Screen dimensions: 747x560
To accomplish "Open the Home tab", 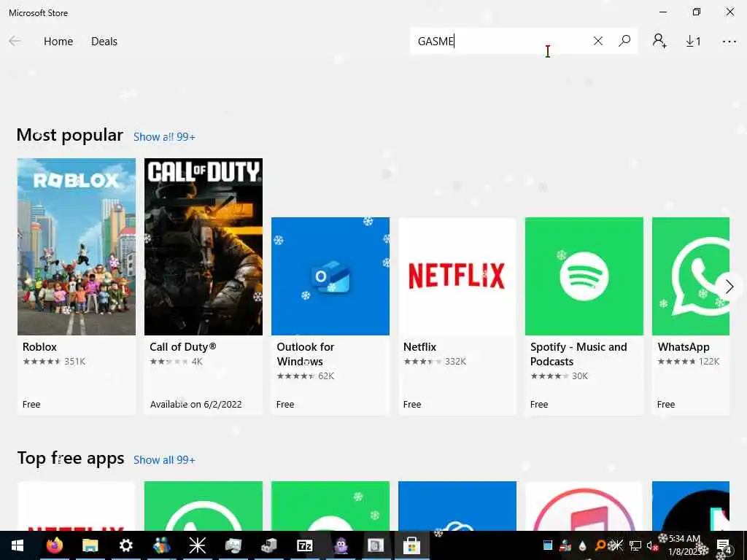I will (x=58, y=42).
